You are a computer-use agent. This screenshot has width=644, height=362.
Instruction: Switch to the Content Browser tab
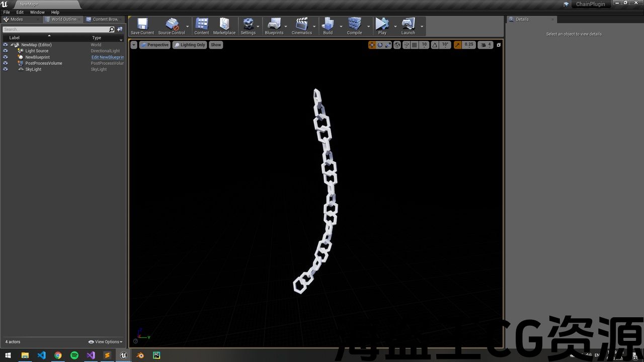(x=103, y=19)
